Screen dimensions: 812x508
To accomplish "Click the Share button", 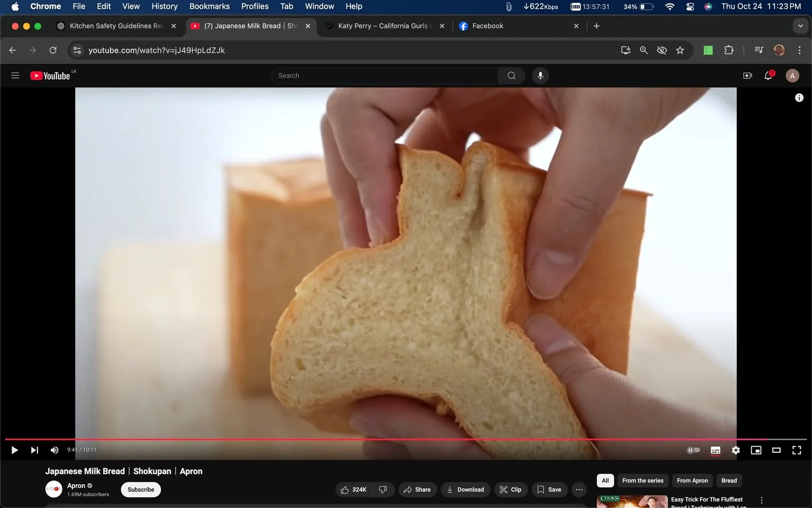I will point(418,489).
